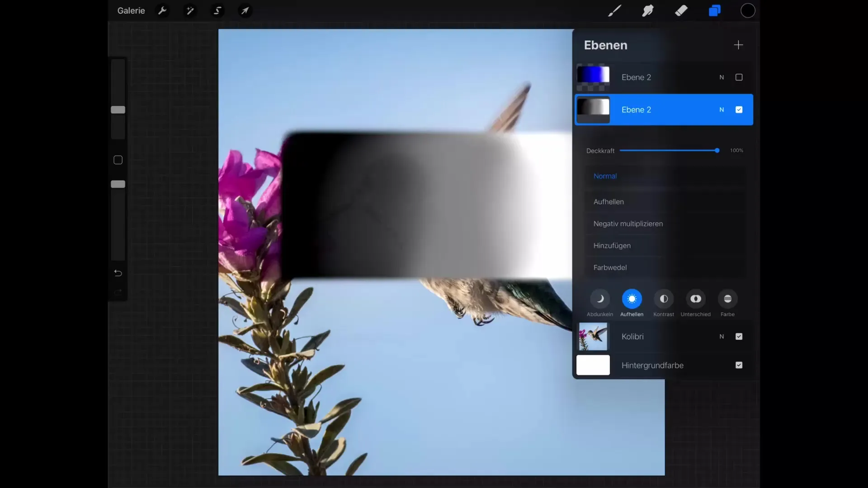The width and height of the screenshot is (868, 488).
Task: Open the active color circle
Action: pyautogui.click(x=748, y=10)
